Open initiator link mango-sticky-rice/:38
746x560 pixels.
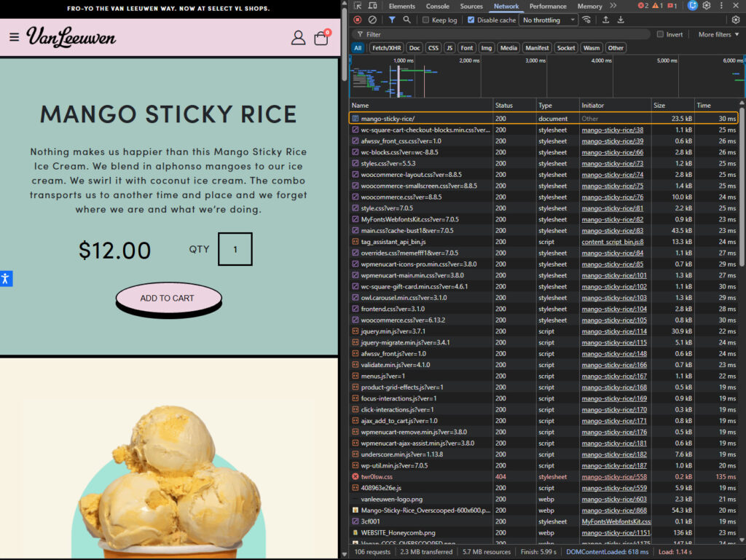(x=612, y=130)
